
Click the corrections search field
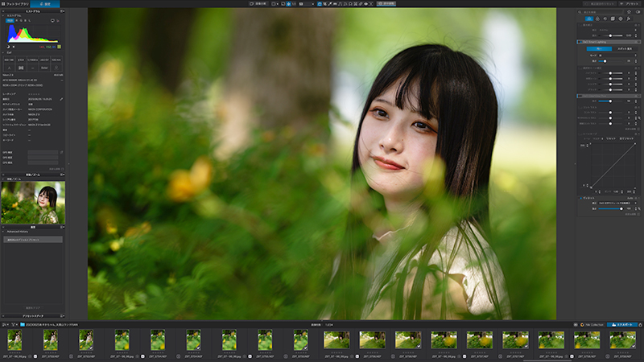tap(600, 12)
